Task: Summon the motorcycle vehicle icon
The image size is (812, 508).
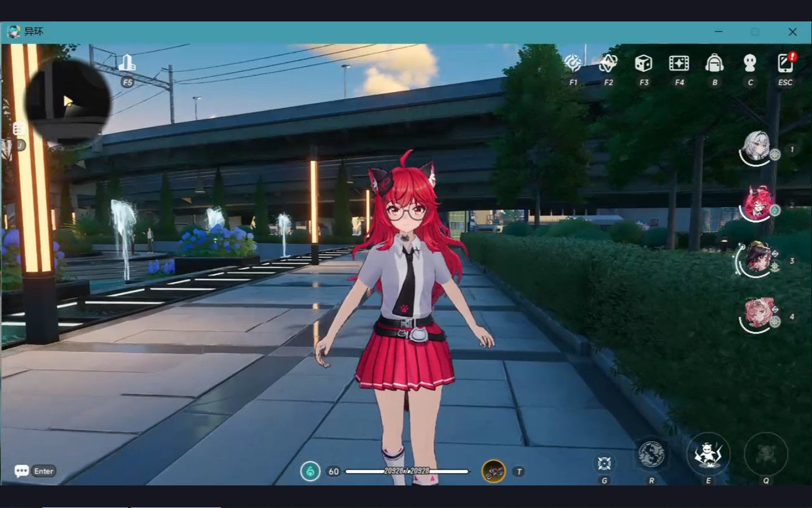Action: (x=494, y=471)
